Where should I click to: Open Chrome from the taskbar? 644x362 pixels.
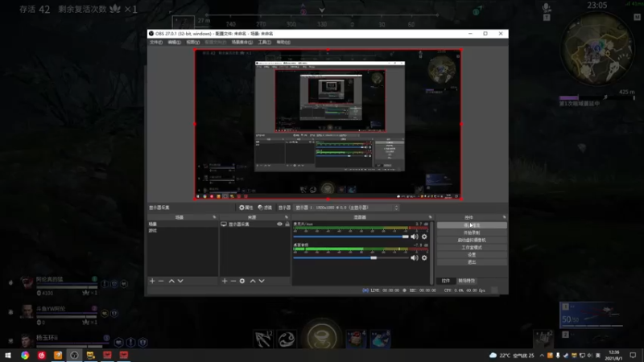pos(25,356)
